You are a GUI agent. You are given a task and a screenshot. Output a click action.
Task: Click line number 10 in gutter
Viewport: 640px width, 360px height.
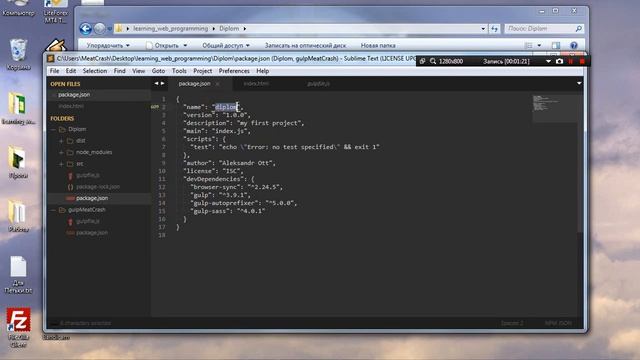coord(162,171)
